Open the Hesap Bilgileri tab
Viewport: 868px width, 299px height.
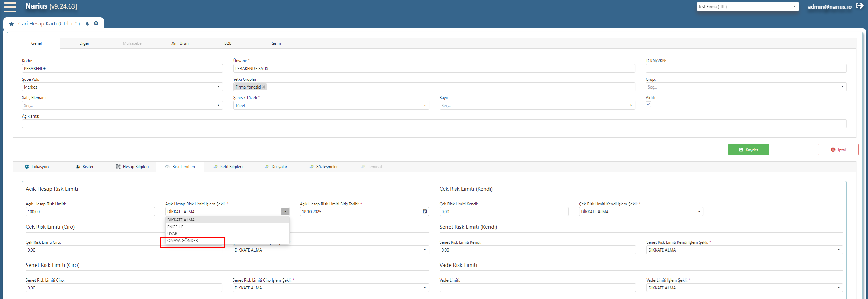tap(133, 167)
